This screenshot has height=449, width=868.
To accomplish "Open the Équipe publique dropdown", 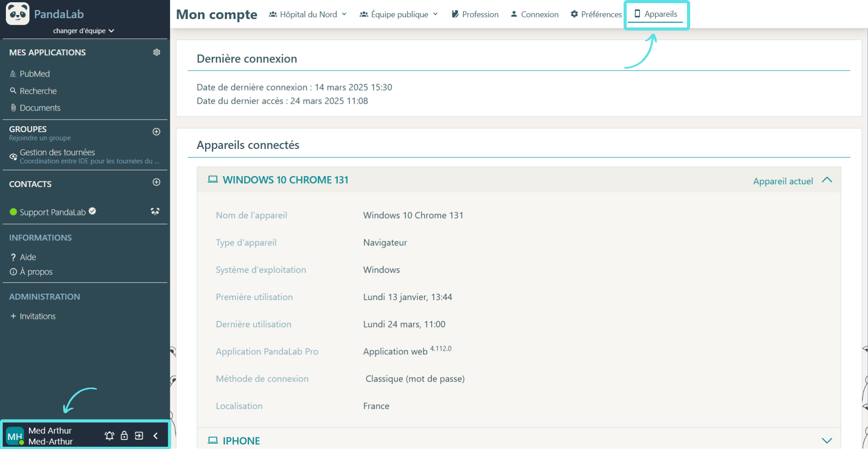I will [399, 14].
